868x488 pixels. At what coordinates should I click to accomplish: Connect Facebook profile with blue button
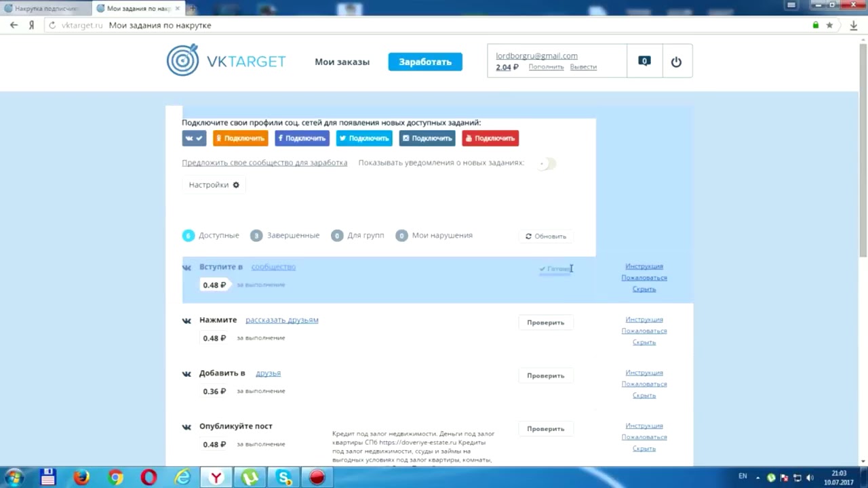tap(302, 138)
